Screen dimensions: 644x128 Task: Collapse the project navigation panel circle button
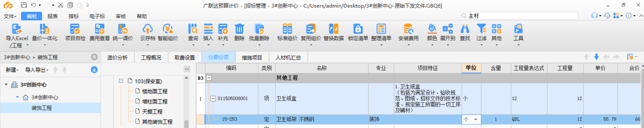(94, 57)
